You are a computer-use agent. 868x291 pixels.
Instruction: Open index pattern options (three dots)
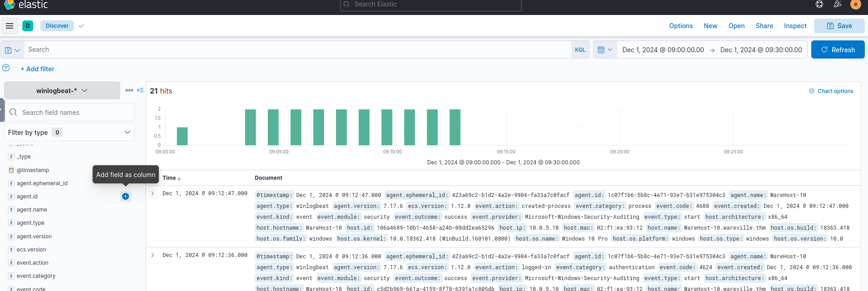[129, 90]
